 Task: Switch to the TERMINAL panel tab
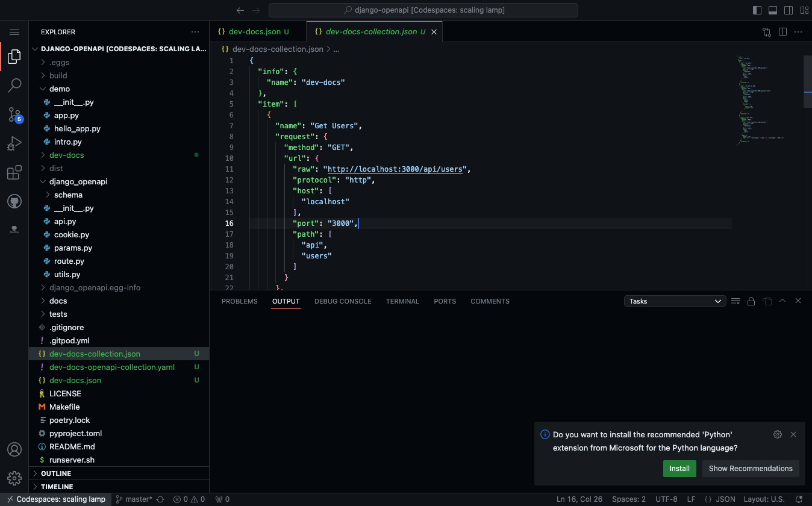(x=402, y=301)
